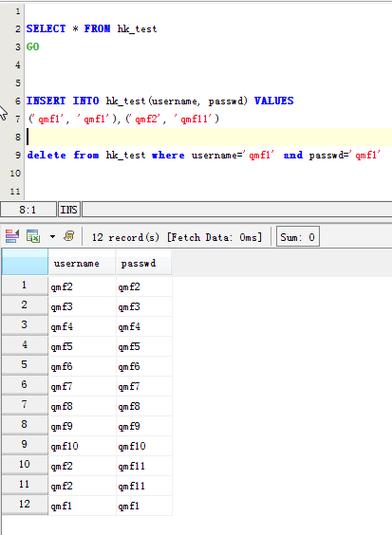The width and height of the screenshot is (392, 535).
Task: Select row header 12 in results grid
Action: pyautogui.click(x=25, y=504)
